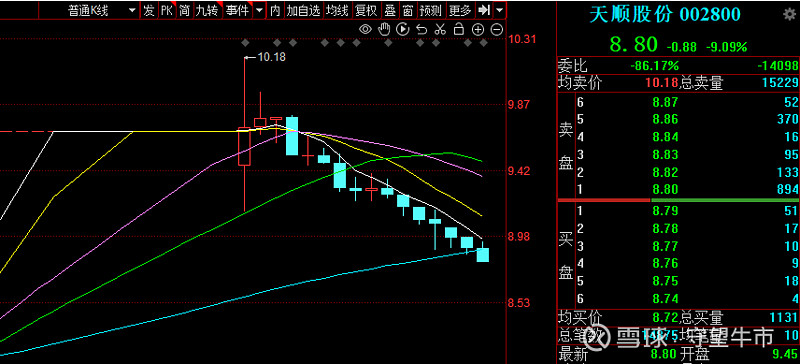Click the circular replay play icon
The image size is (800, 364).
tap(403, 29)
